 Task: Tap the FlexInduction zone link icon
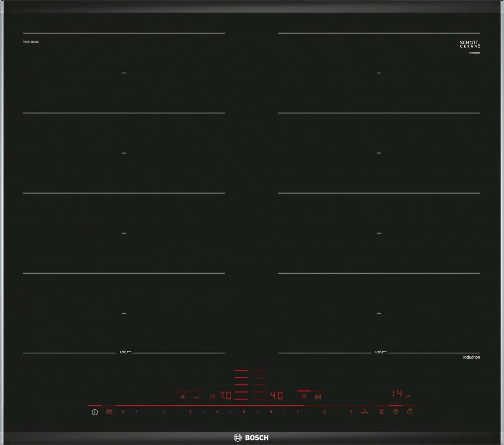point(304,397)
